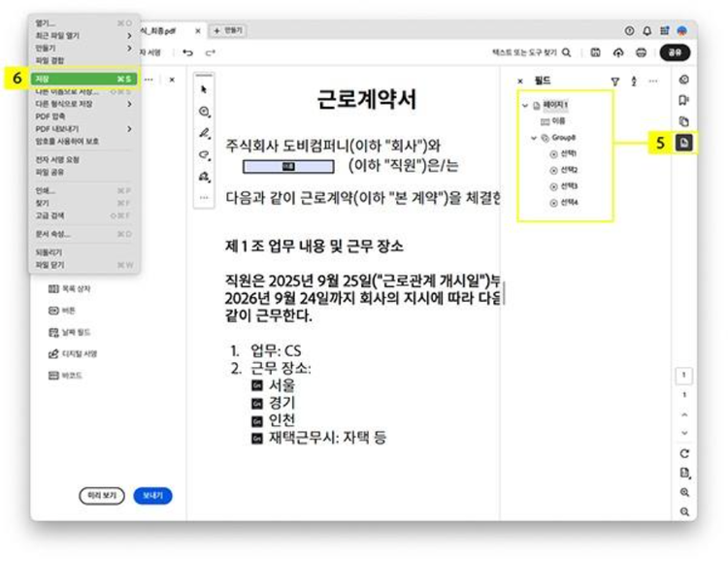This screenshot has height=561, width=728.
Task: Click the undo arrow in the top toolbar
Action: tap(187, 52)
